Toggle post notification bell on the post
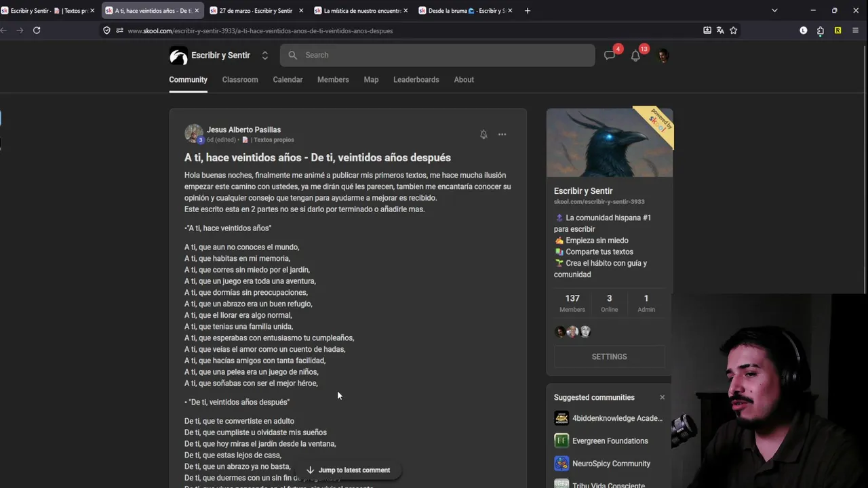The height and width of the screenshot is (488, 868). tap(484, 134)
